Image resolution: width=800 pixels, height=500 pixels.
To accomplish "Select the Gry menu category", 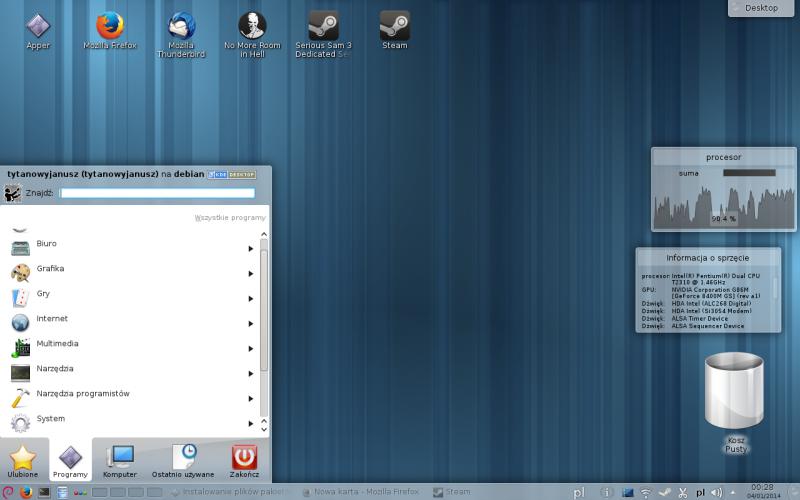I will [x=43, y=294].
